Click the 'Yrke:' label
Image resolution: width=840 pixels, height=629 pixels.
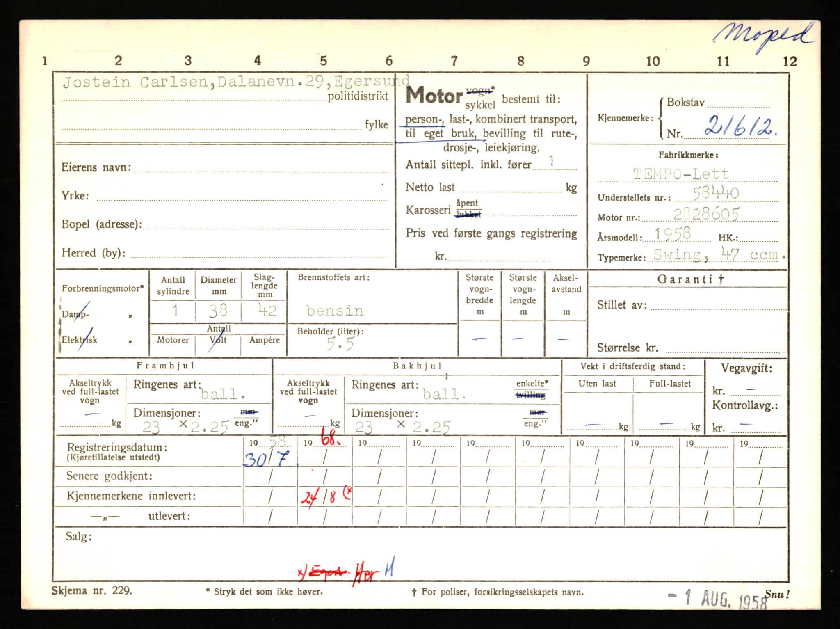pos(75,196)
